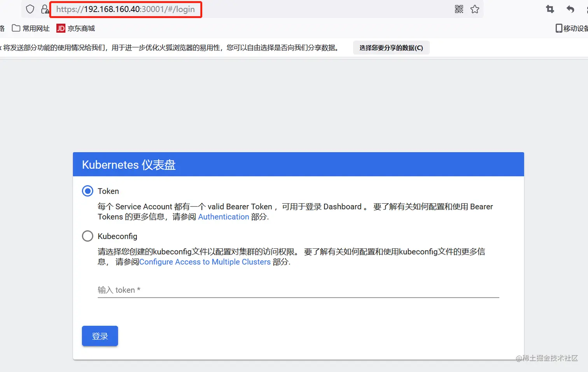This screenshot has height=372, width=588.
Task: Click the shield tracking protection icon
Action: [30, 9]
